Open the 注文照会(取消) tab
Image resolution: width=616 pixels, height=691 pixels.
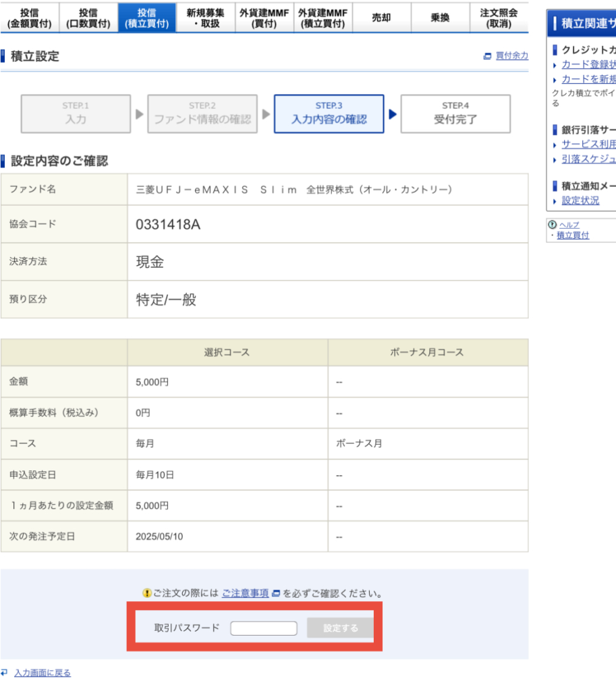point(499,18)
